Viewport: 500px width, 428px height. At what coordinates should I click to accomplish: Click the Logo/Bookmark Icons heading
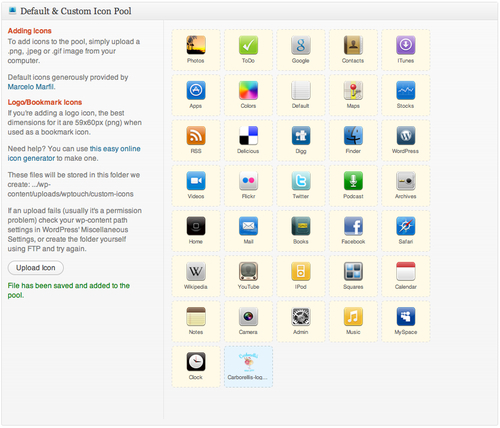[x=45, y=102]
